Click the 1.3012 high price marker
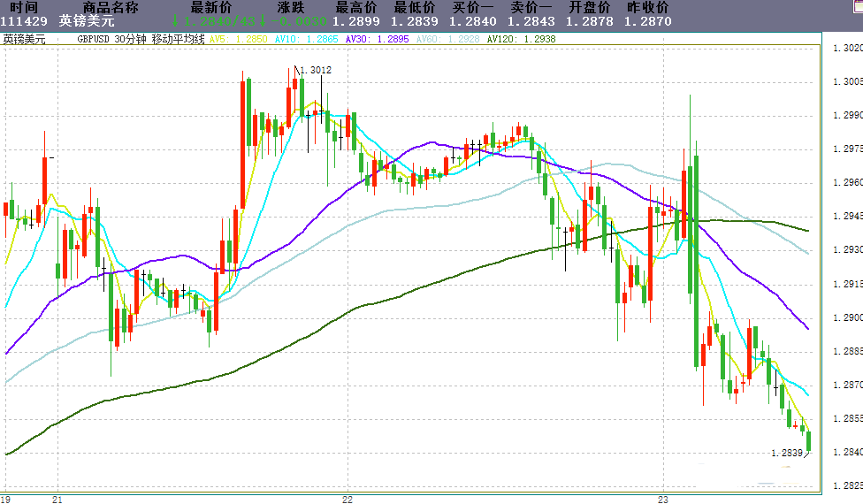This screenshot has width=863, height=504. (316, 70)
